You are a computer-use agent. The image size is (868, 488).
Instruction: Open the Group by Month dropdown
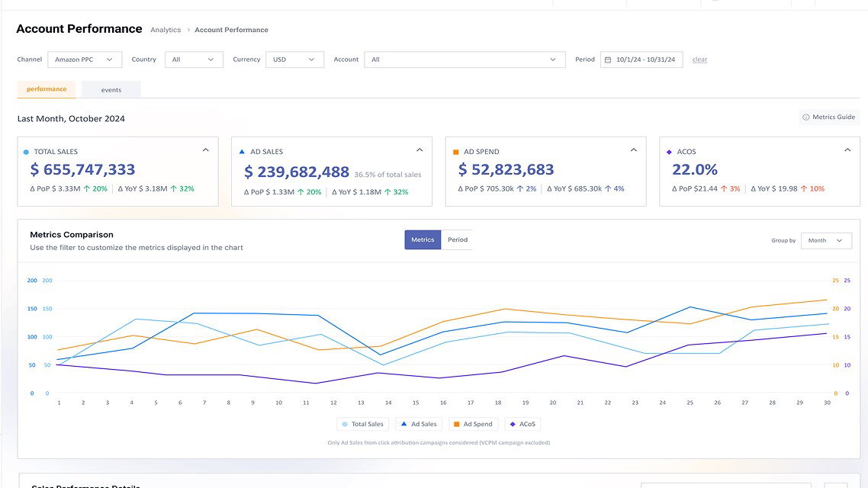click(826, 240)
